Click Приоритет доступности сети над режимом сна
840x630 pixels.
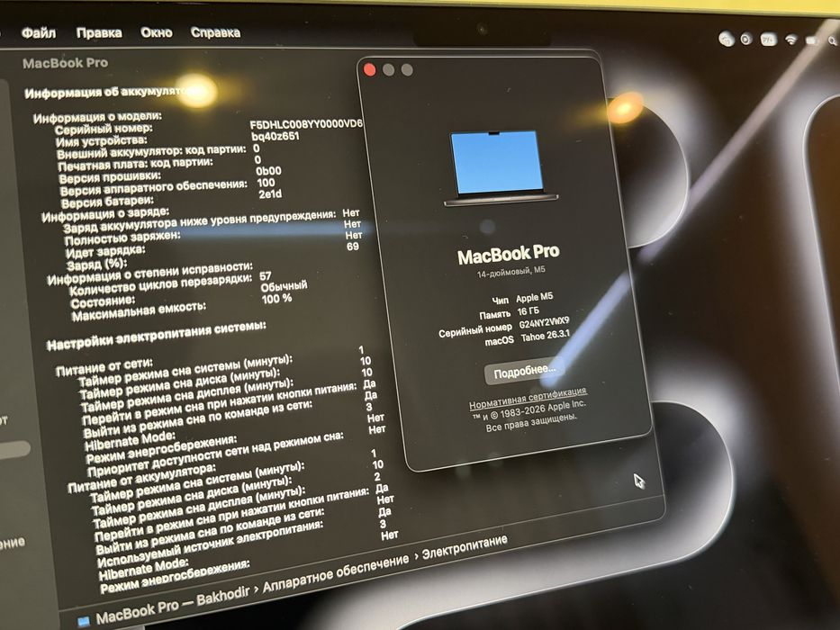coord(215,454)
